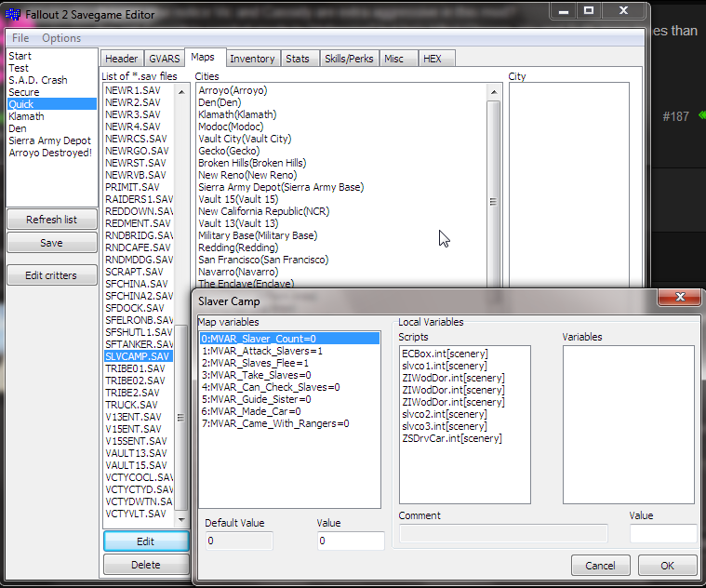
Task: Click the sav files list scrollbar thumb
Action: coord(180,418)
